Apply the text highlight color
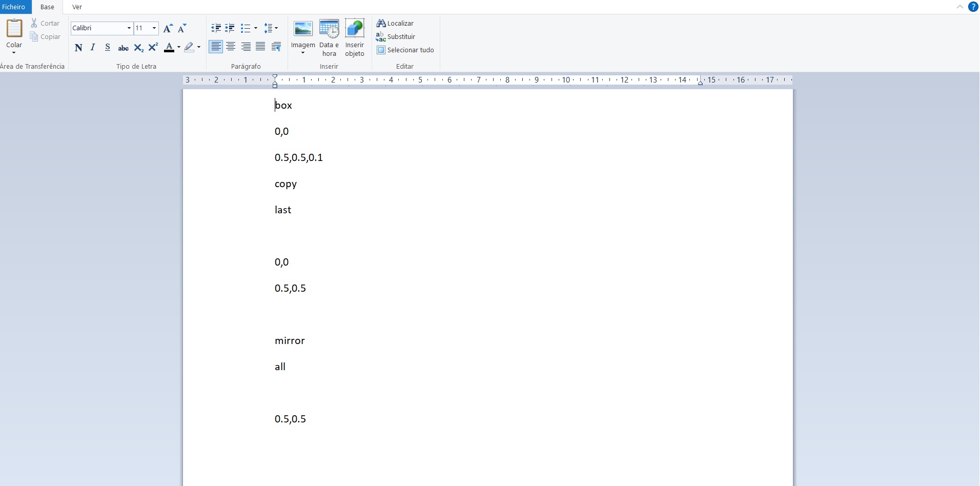Screen dimensions: 980x486 point(189,48)
